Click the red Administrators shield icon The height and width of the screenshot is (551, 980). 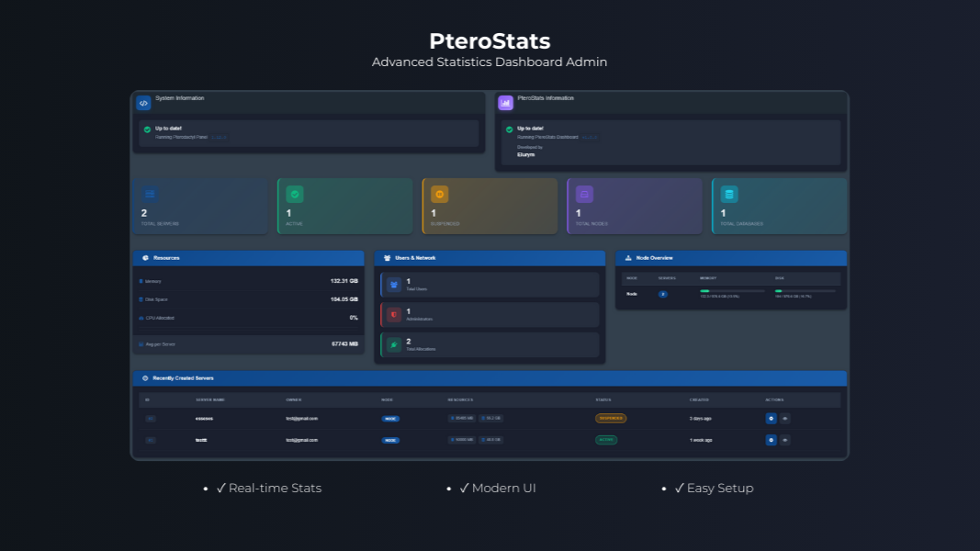pos(393,315)
